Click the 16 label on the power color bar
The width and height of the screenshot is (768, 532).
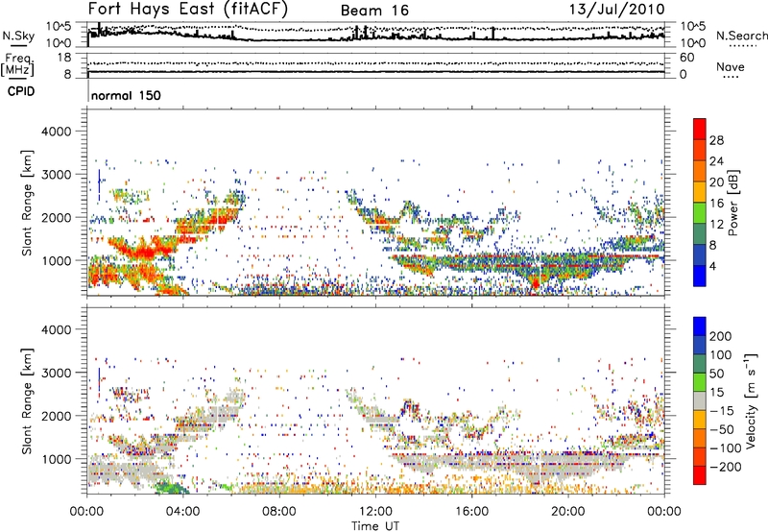[x=716, y=204]
